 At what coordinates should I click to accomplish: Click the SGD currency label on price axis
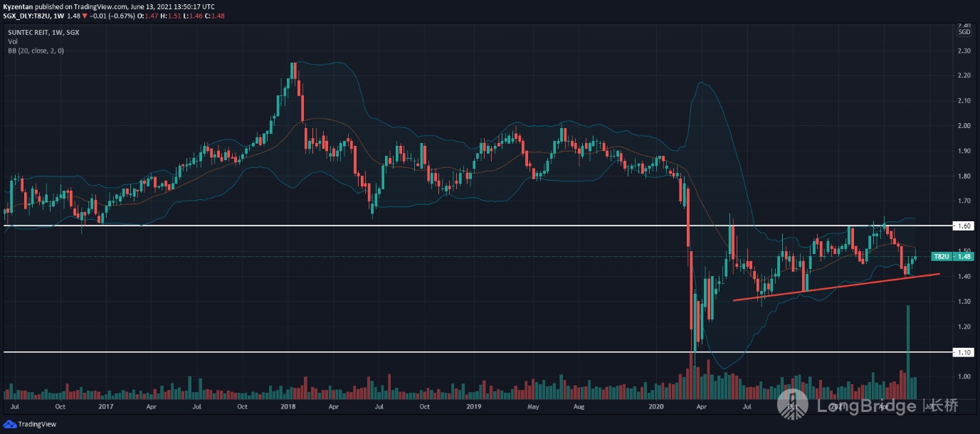(x=964, y=32)
